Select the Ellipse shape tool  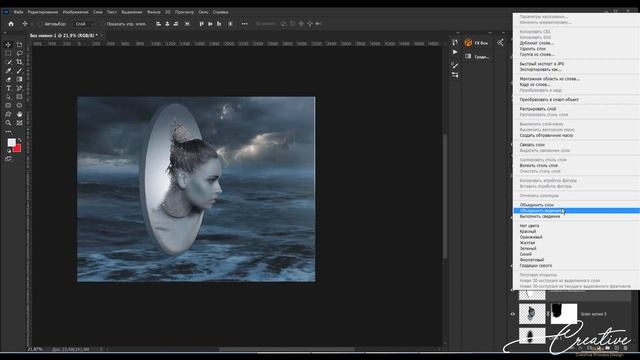click(19, 105)
